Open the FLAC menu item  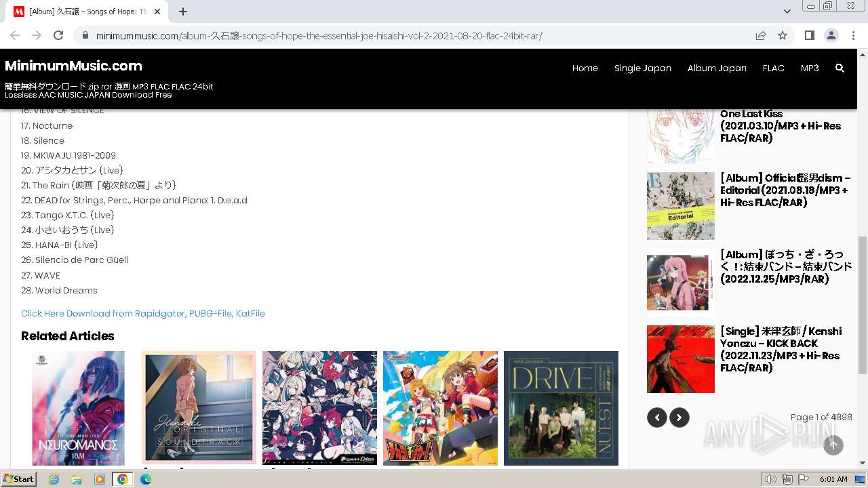(x=773, y=68)
